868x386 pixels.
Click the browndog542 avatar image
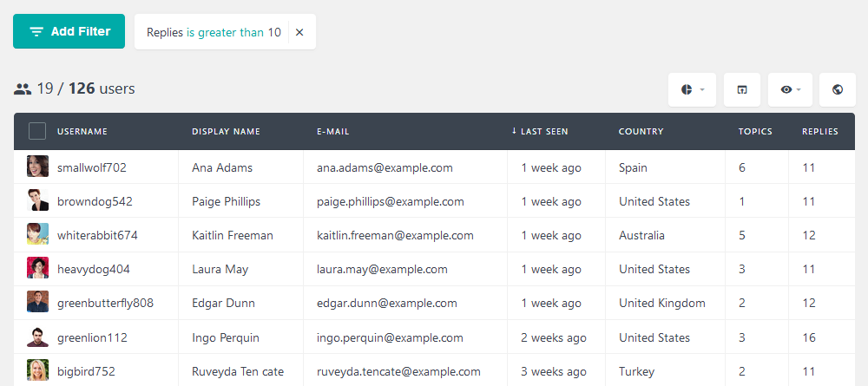[37, 200]
